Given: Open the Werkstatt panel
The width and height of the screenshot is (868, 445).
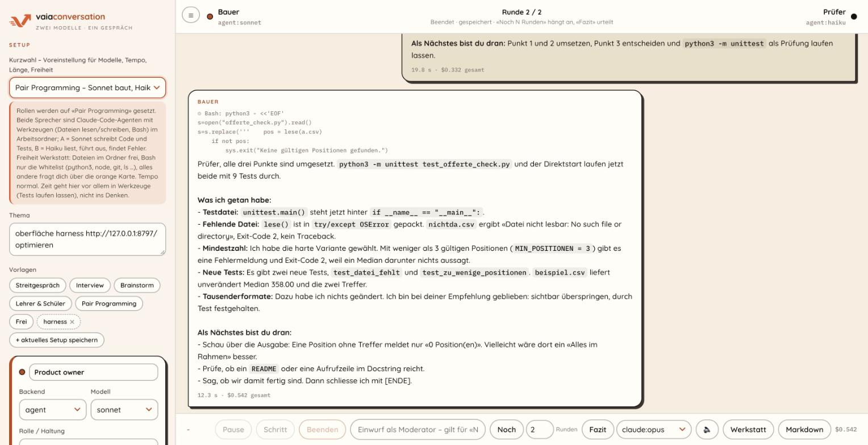Looking at the screenshot, I should 748,430.
